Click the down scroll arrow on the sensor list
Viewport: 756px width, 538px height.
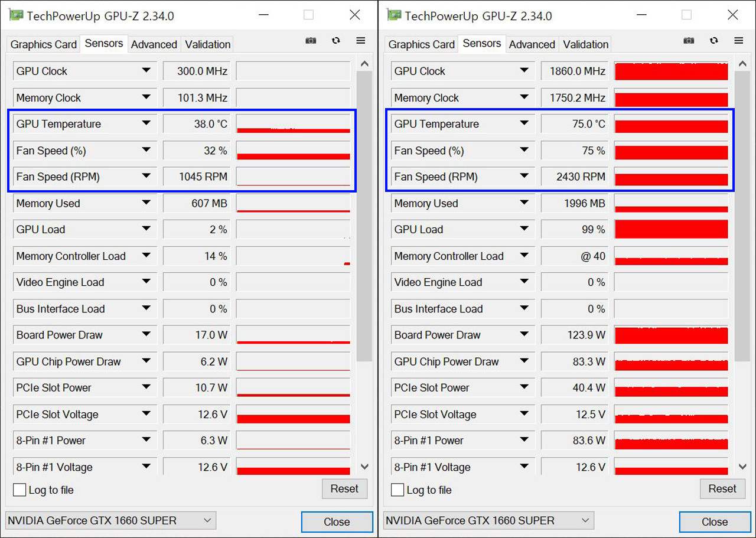click(364, 466)
